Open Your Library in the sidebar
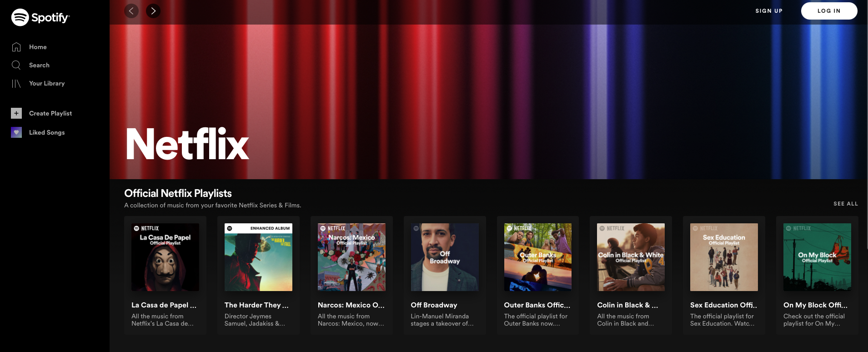Viewport: 868px width, 352px height. tap(47, 83)
